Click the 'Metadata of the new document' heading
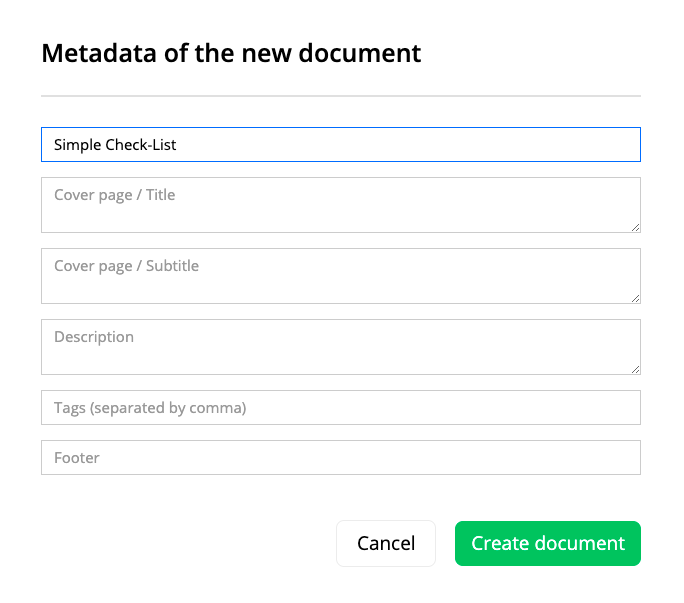684x603 pixels. click(231, 53)
